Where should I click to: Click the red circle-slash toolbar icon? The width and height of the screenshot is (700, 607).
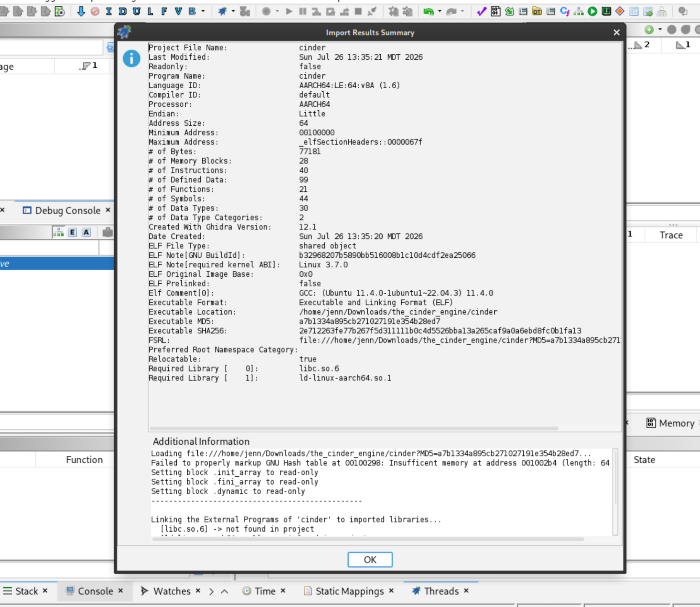point(95,11)
